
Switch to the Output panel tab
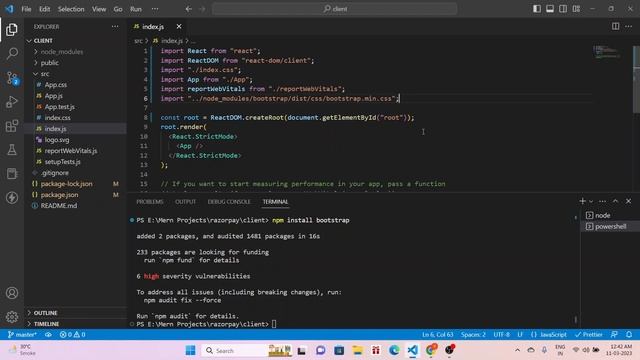[185, 202]
